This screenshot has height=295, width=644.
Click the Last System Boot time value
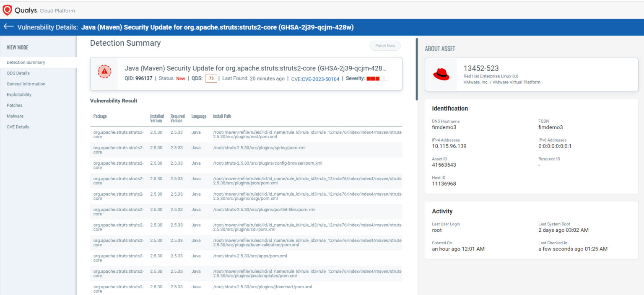coord(563,230)
